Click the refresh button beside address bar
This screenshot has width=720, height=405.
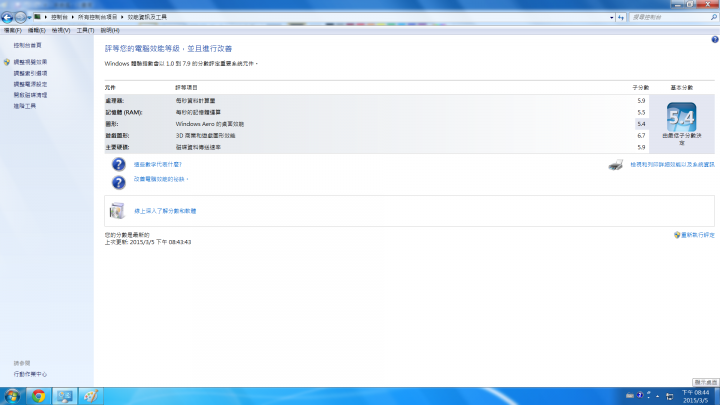pos(621,17)
